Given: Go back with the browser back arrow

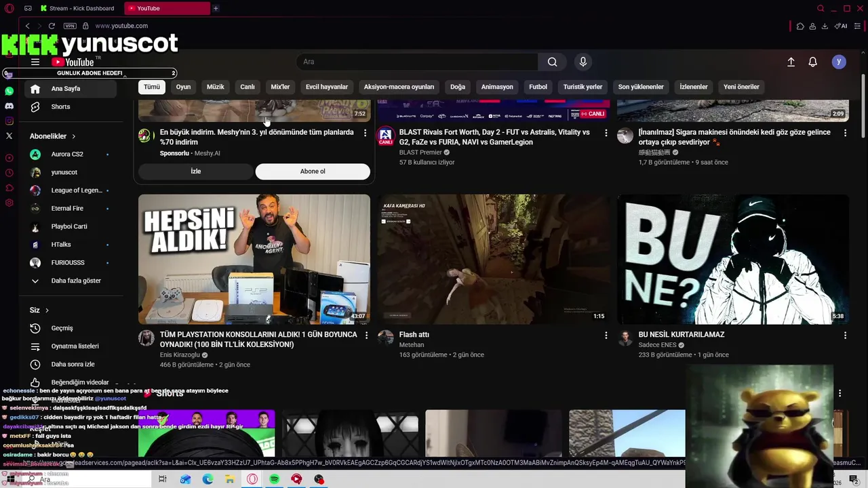Looking at the screenshot, I should point(27,26).
